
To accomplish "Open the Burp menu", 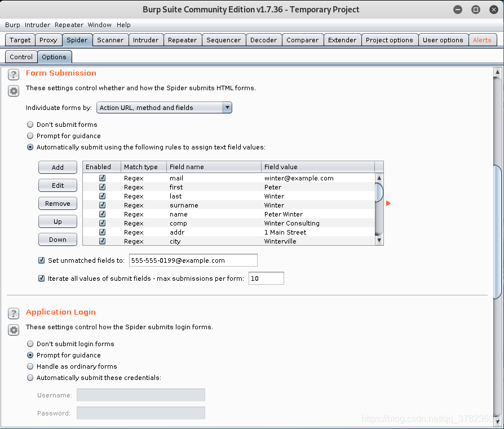I will (x=12, y=25).
